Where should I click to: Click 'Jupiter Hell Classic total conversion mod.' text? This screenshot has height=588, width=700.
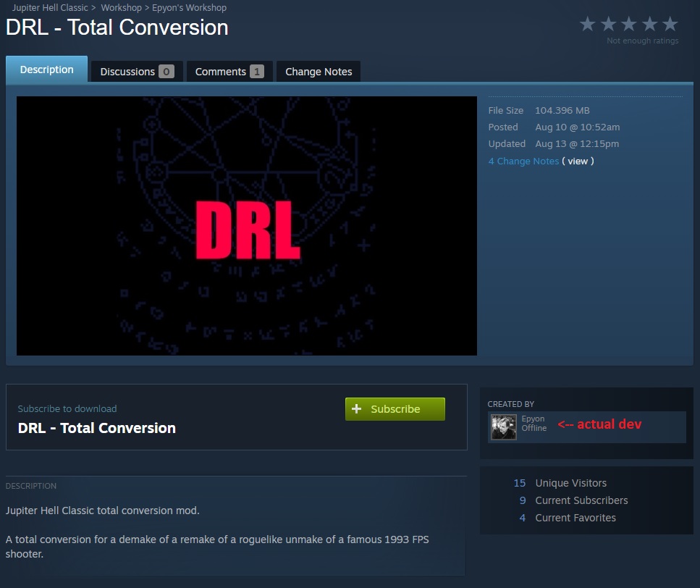coord(102,511)
